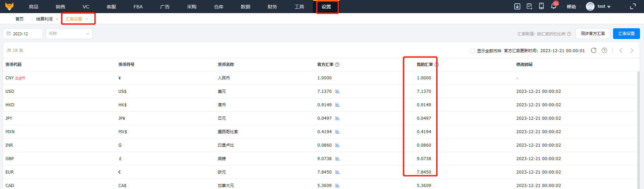Click the HK$ currency symbol cell
644x189 pixels.
tap(122, 105)
